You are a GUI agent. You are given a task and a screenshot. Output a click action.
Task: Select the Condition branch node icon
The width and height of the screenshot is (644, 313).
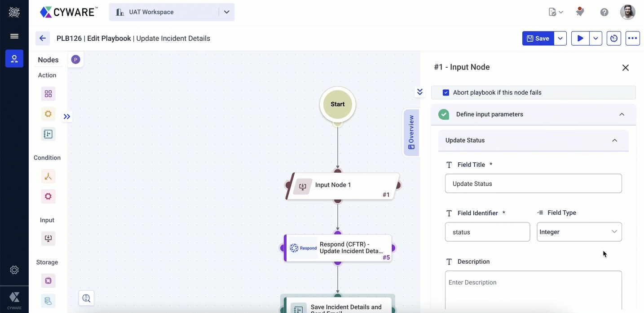[48, 176]
